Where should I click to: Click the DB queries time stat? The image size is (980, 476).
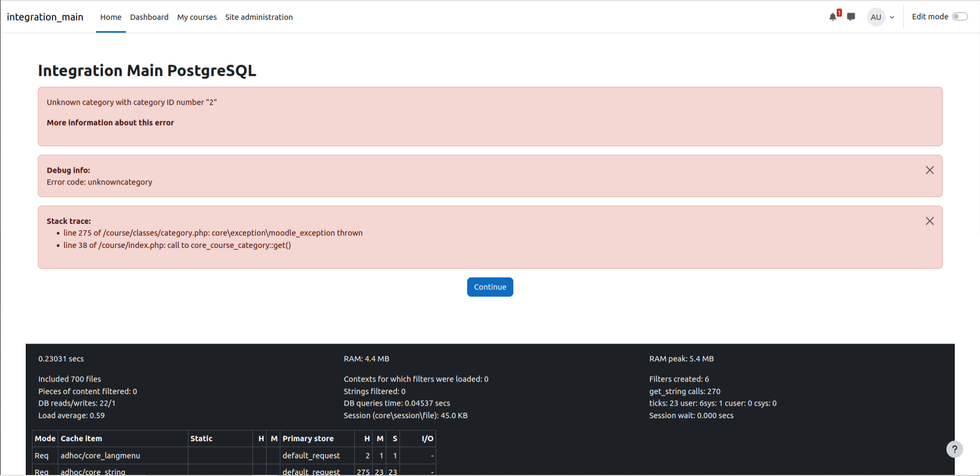pyautogui.click(x=397, y=403)
